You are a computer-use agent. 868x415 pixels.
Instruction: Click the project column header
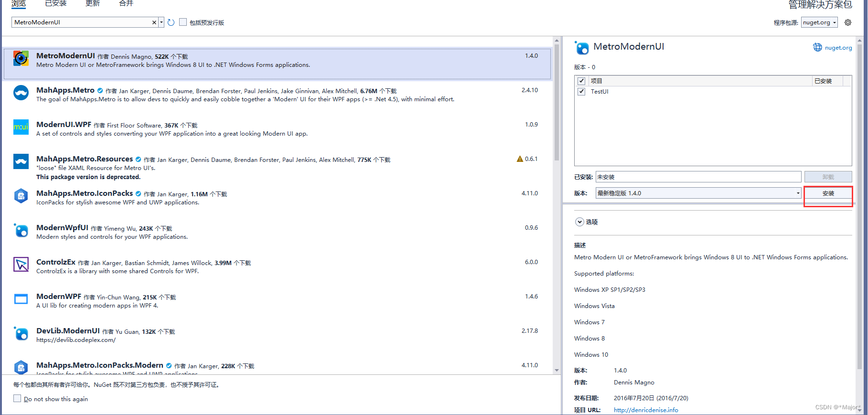pyautogui.click(x=699, y=81)
